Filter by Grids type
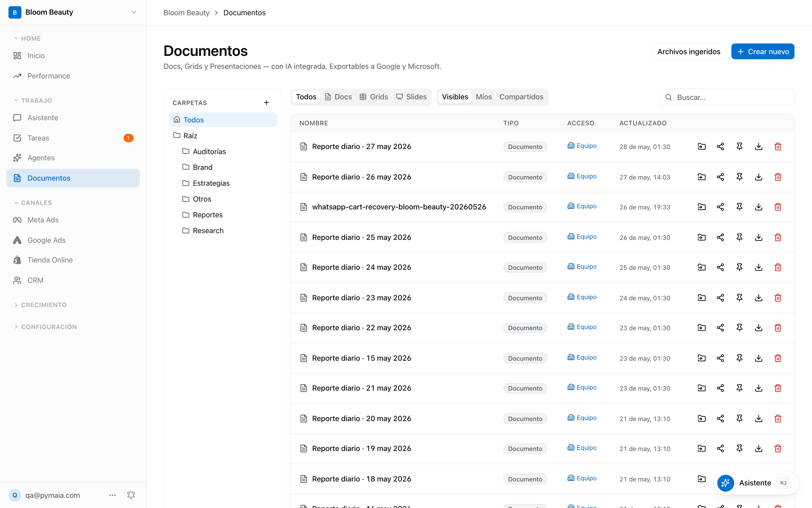This screenshot has width=812, height=508. pyautogui.click(x=374, y=97)
